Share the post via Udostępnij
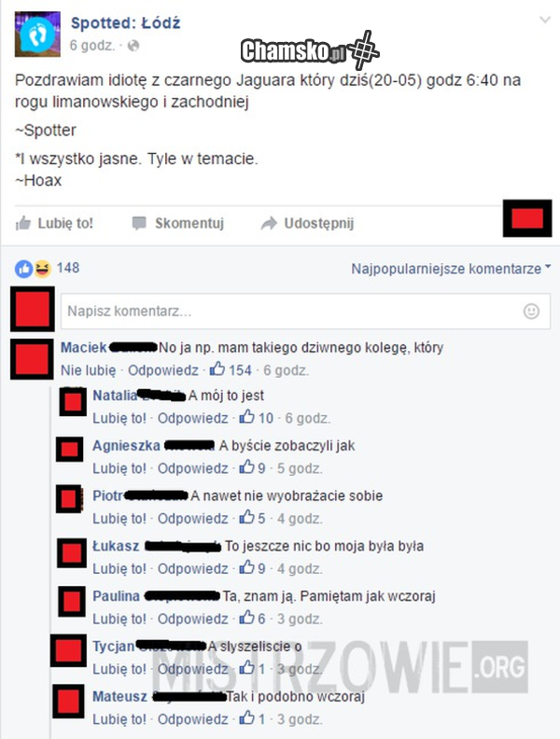The height and width of the screenshot is (739, 560). tap(307, 223)
